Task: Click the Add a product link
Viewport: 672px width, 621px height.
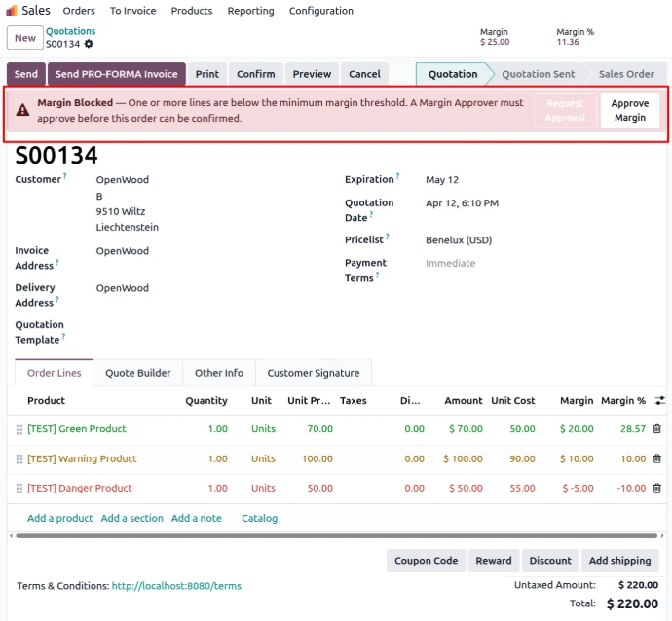Action: coord(59,518)
